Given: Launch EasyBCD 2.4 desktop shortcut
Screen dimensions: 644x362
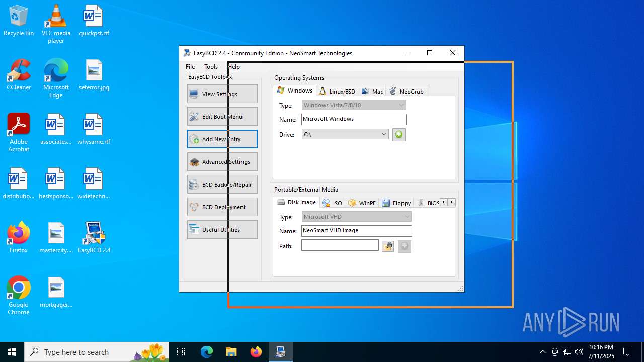Looking at the screenshot, I should click(94, 238).
